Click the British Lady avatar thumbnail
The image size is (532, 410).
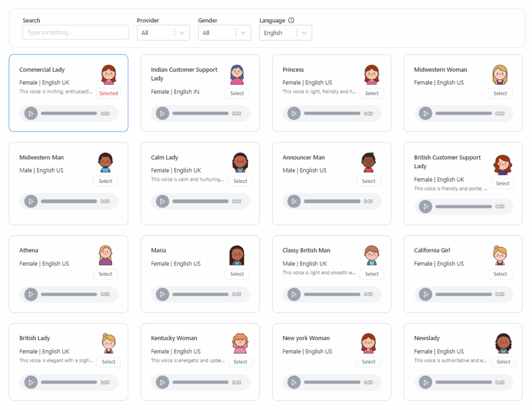(x=109, y=343)
